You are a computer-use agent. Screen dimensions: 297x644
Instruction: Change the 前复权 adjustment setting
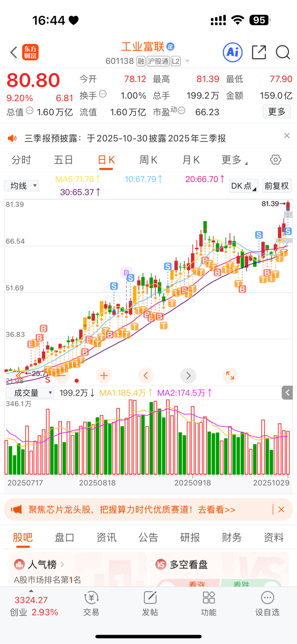pyautogui.click(x=277, y=186)
